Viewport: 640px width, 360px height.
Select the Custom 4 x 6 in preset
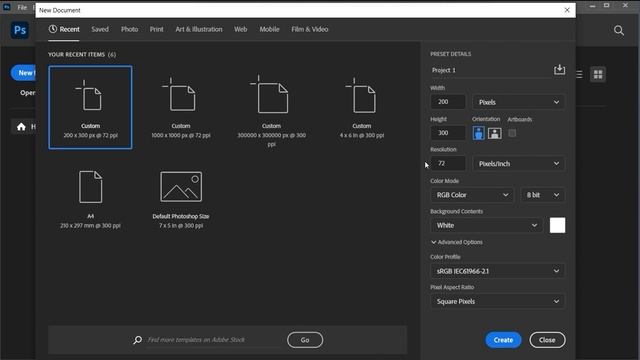click(x=362, y=107)
